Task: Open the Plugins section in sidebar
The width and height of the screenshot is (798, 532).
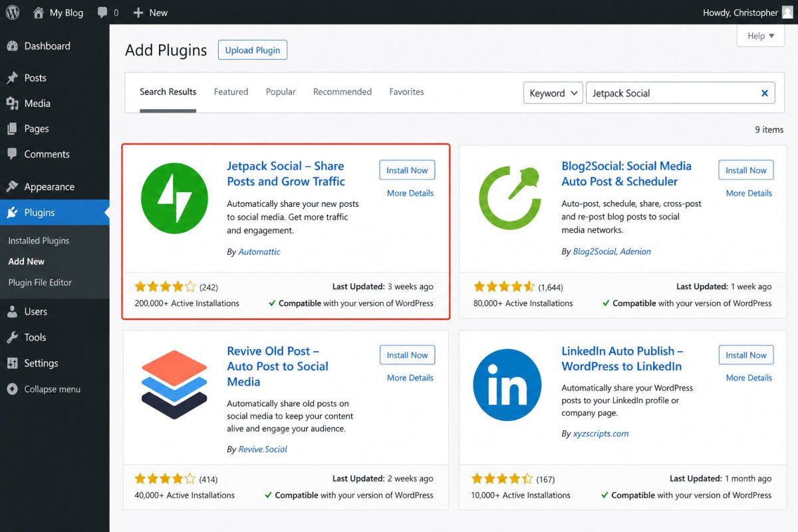Action: (x=55, y=213)
